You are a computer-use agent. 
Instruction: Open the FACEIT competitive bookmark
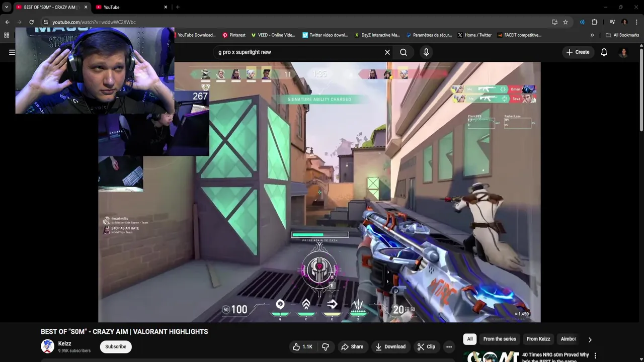click(519, 35)
